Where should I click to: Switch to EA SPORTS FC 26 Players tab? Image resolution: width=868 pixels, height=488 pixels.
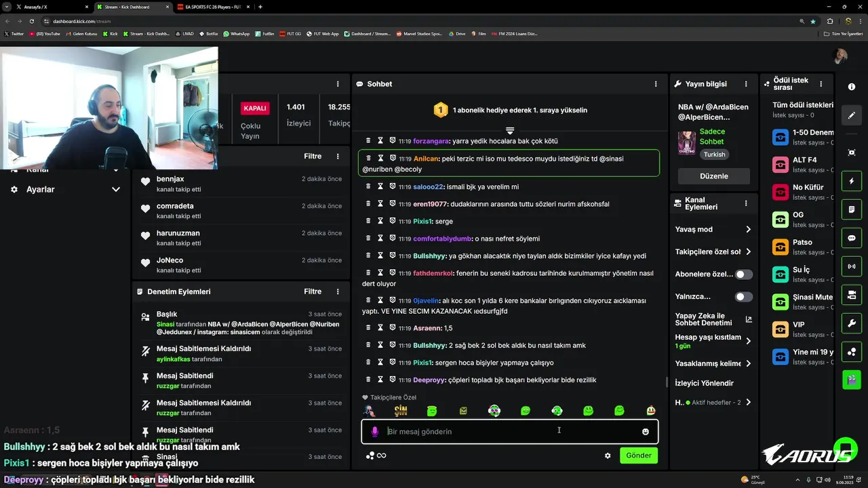coord(212,7)
